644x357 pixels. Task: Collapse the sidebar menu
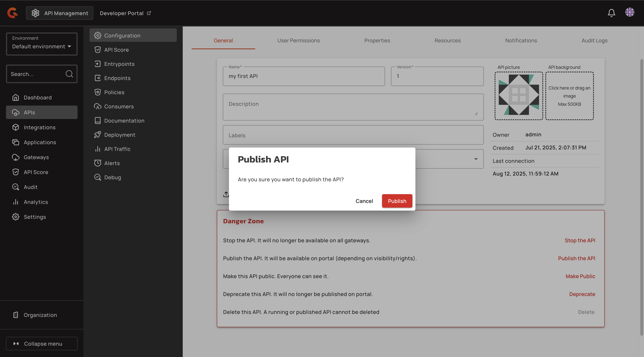[x=42, y=344]
